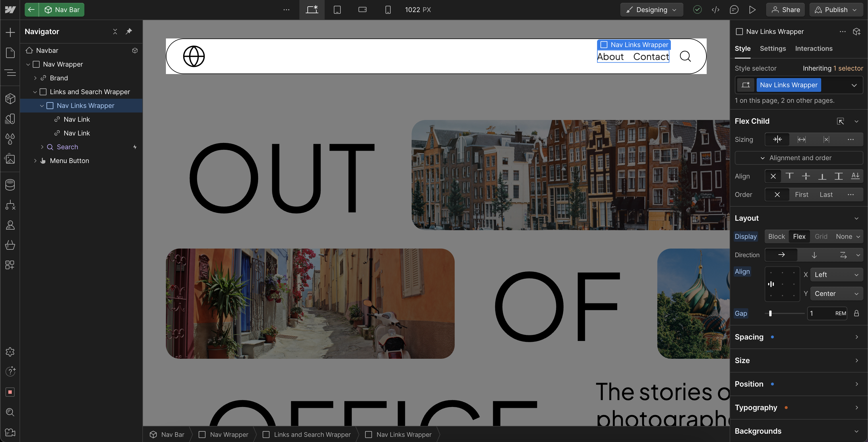Open the CMS database icon

click(x=10, y=185)
